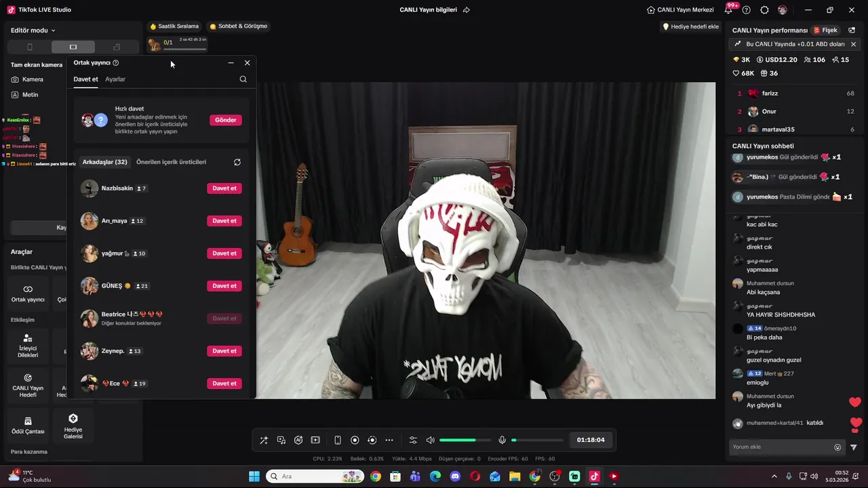Invite Nazbisakin with Davet et
This screenshot has height=488, width=868.
(224, 188)
